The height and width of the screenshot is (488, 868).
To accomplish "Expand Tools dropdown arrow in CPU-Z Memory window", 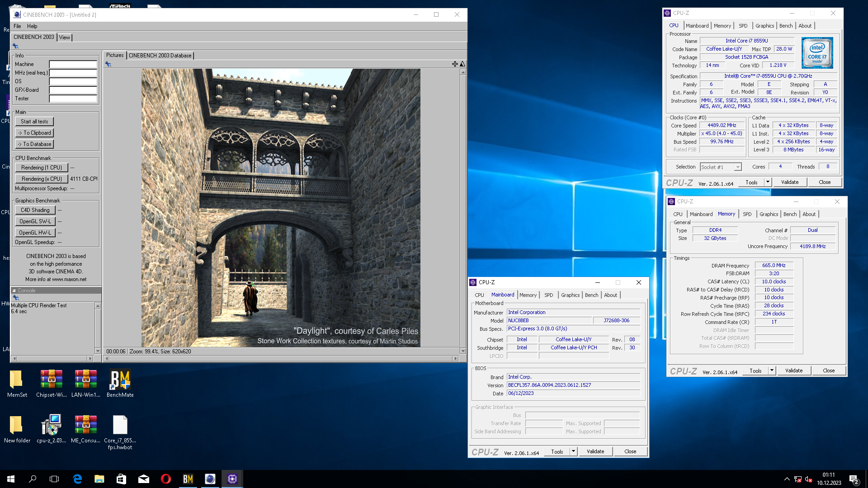I will [x=772, y=371].
